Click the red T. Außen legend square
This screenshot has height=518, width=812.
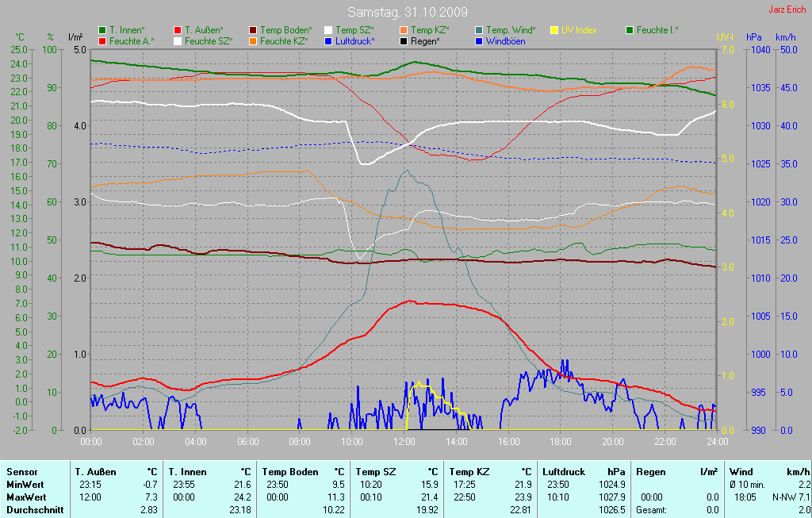coord(178,30)
